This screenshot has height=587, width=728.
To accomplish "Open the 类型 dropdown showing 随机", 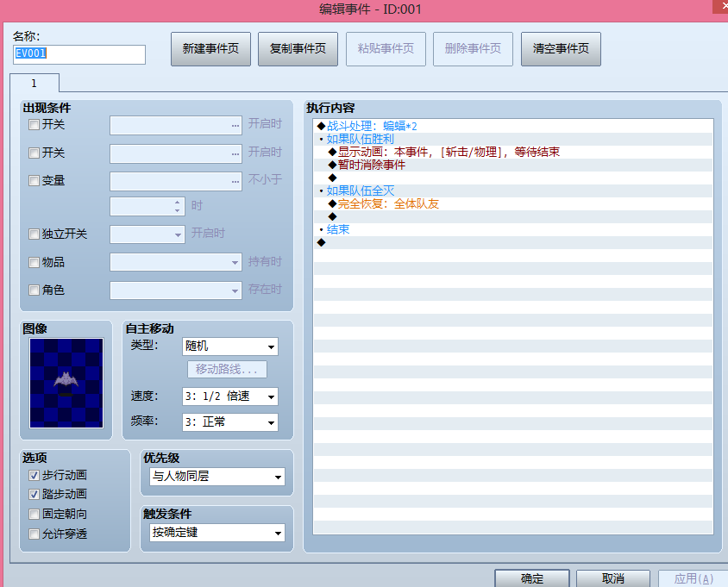I will (x=229, y=347).
